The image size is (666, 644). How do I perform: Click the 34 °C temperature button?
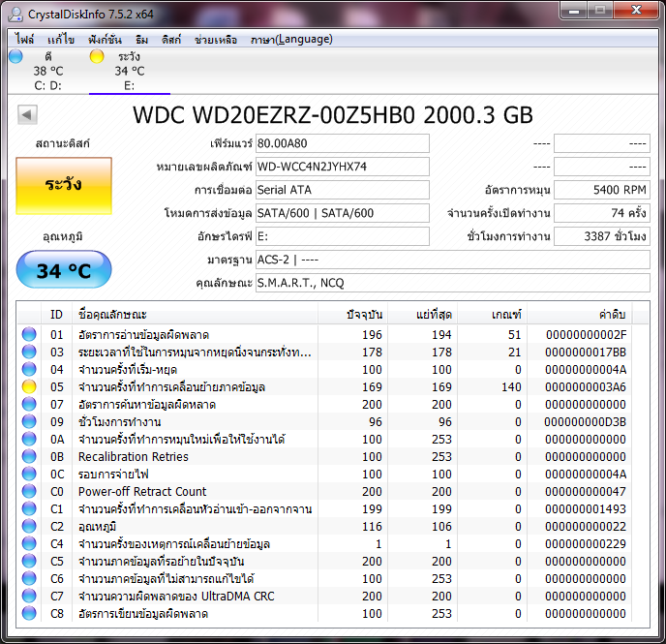64,269
